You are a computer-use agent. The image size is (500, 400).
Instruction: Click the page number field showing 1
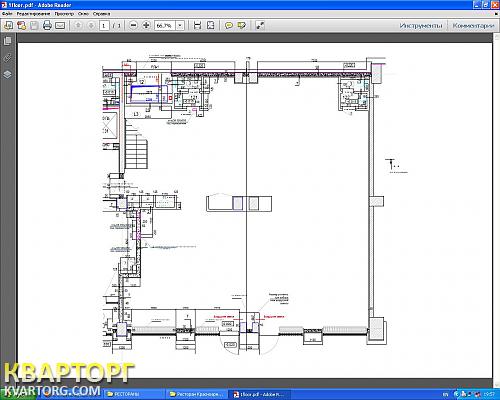point(104,25)
